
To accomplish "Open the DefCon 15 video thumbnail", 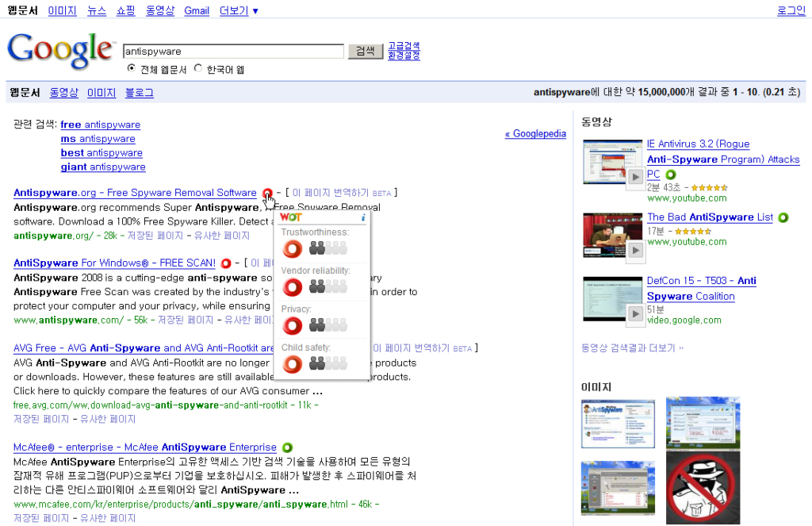I will [612, 299].
